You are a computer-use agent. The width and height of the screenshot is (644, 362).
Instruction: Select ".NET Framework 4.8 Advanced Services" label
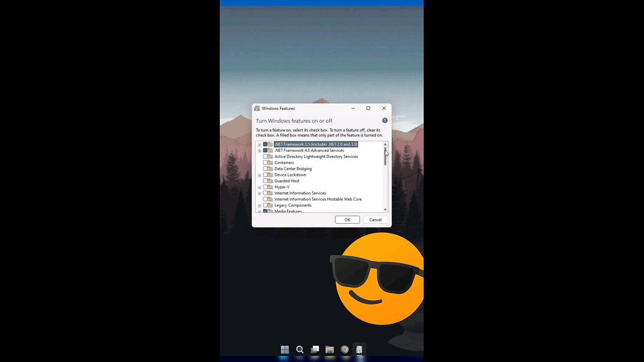coord(309,150)
